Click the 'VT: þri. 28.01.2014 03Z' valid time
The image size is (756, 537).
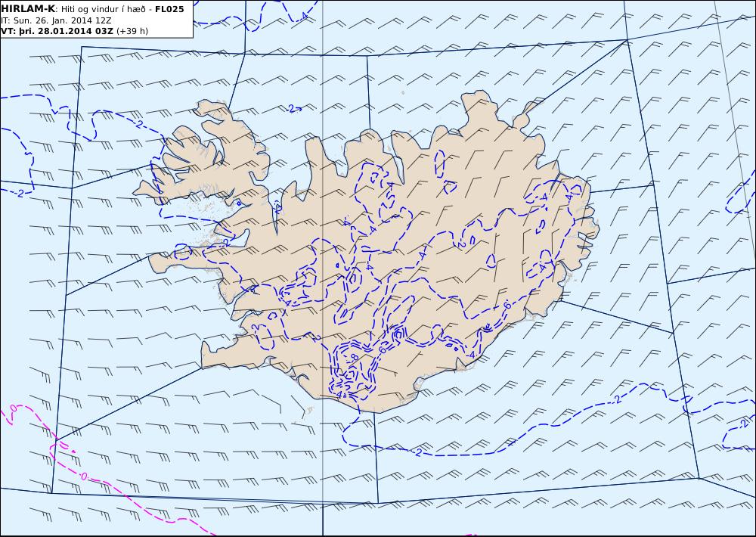click(57, 31)
